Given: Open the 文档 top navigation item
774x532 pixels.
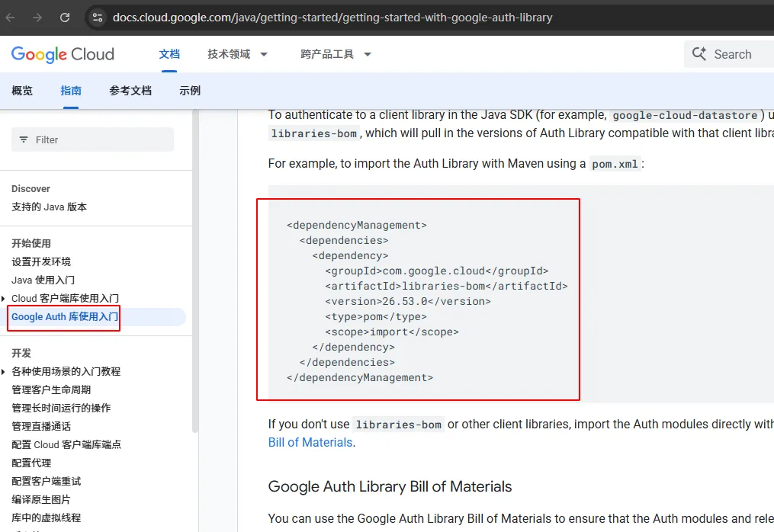Looking at the screenshot, I should point(169,54).
